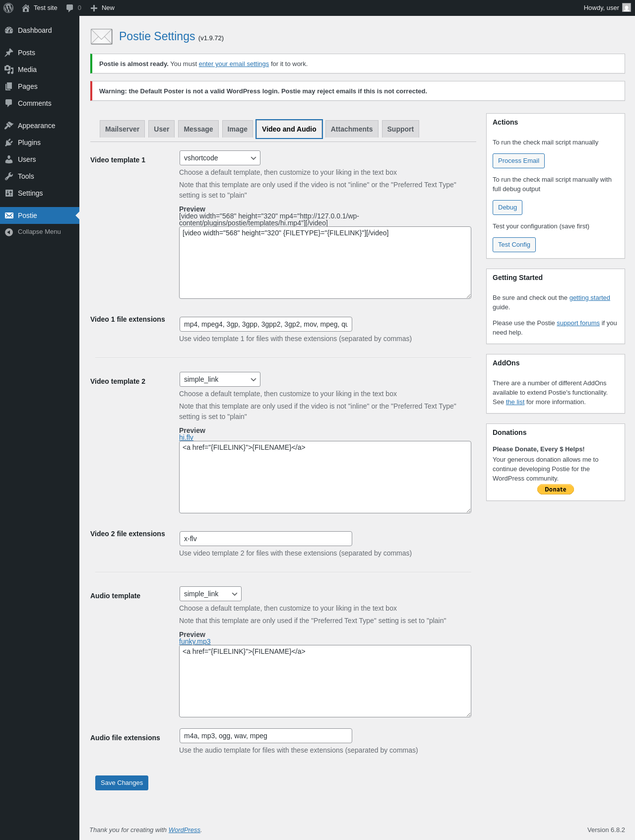Click the Posts pushpin icon

(x=9, y=53)
